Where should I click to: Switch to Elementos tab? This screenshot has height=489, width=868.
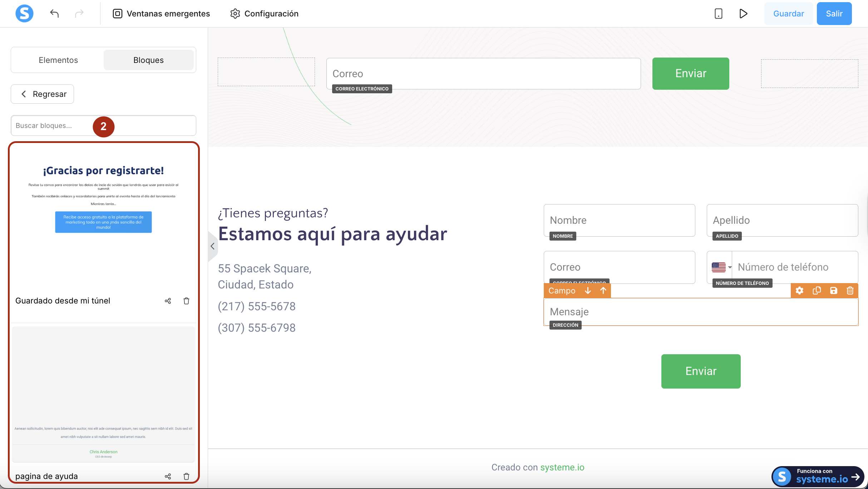point(58,60)
